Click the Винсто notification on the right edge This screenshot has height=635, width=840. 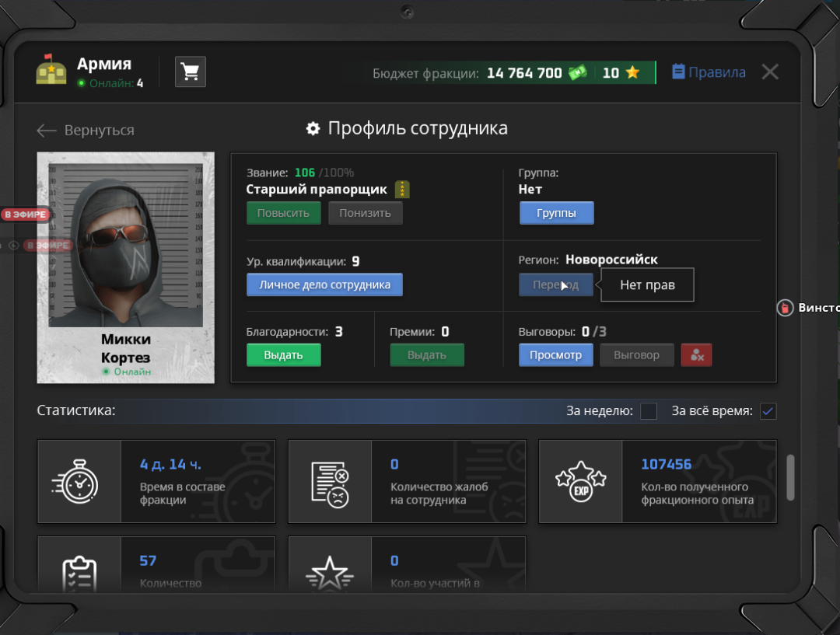[805, 308]
